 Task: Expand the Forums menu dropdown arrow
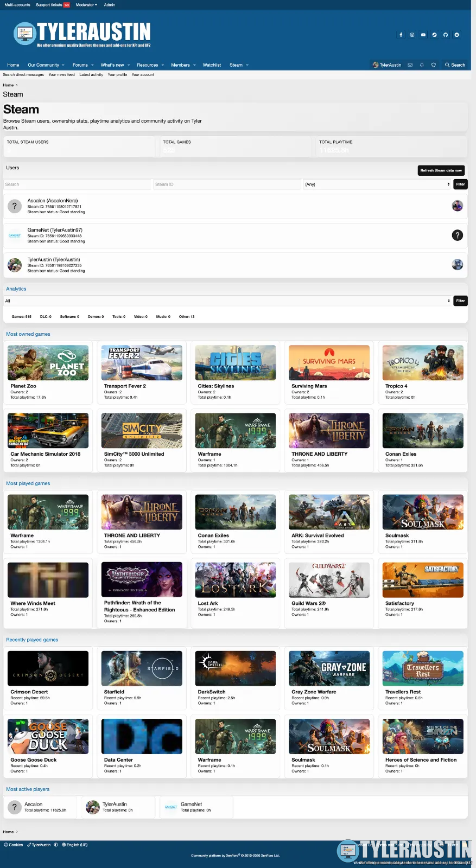[92, 65]
